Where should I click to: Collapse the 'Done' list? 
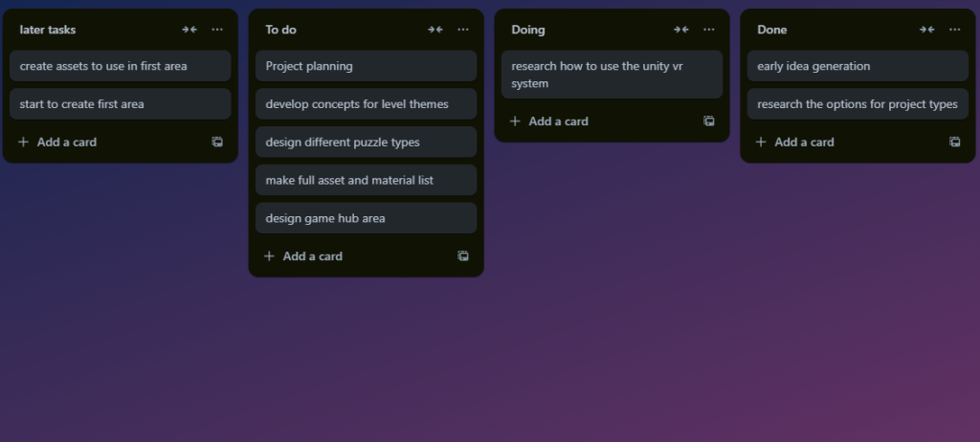(927, 30)
